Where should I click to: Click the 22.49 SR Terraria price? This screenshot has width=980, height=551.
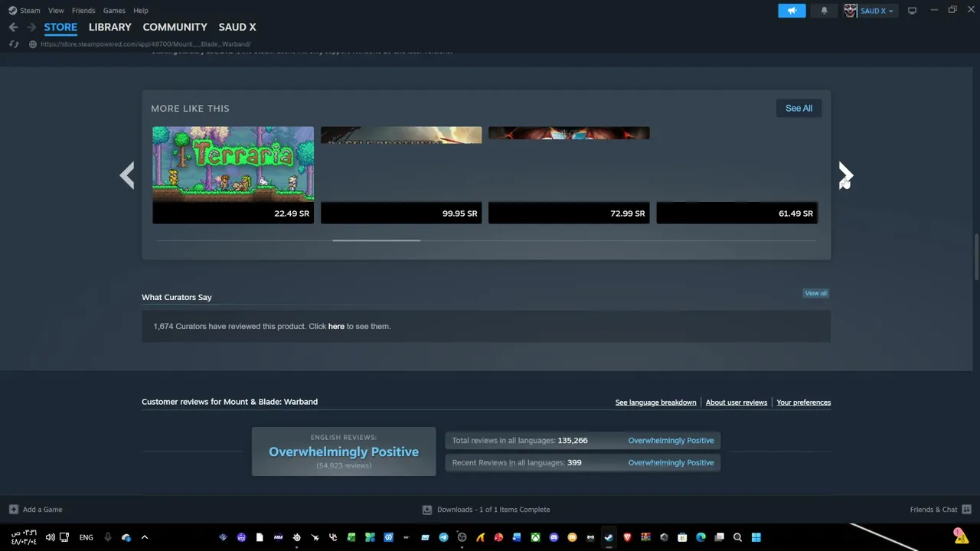click(x=292, y=214)
